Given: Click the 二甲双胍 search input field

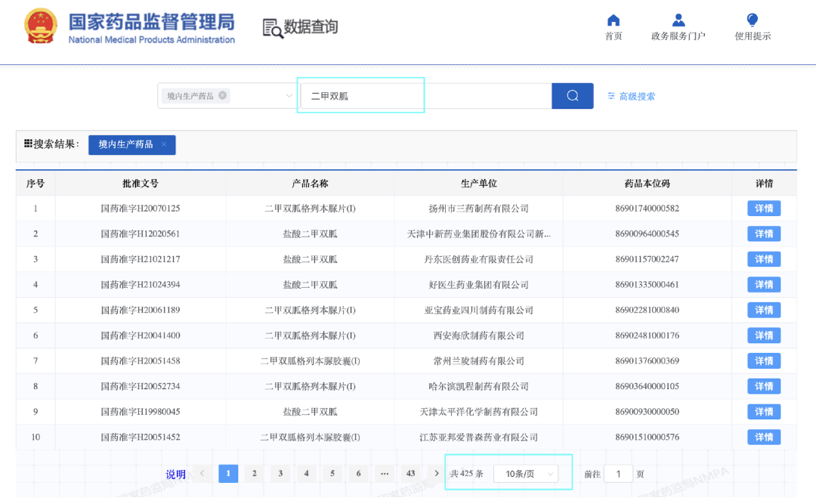Looking at the screenshot, I should tap(425, 96).
